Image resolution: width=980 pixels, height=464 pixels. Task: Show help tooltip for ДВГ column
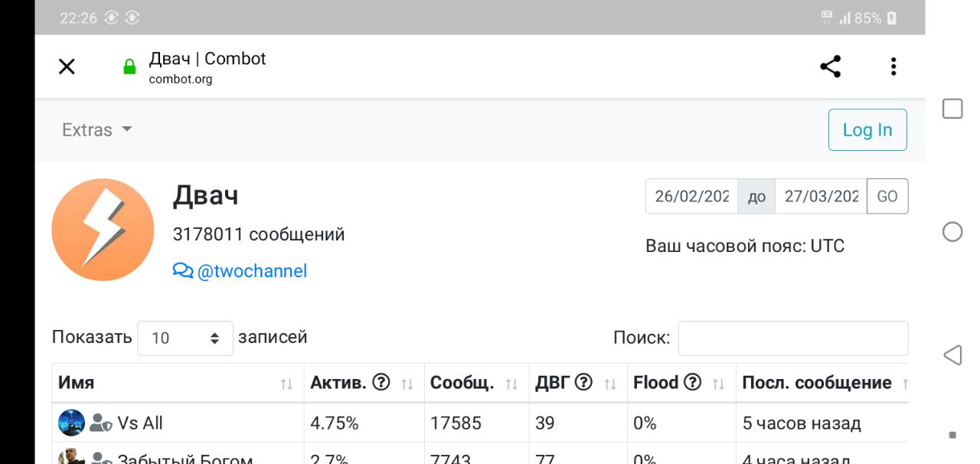tap(583, 382)
